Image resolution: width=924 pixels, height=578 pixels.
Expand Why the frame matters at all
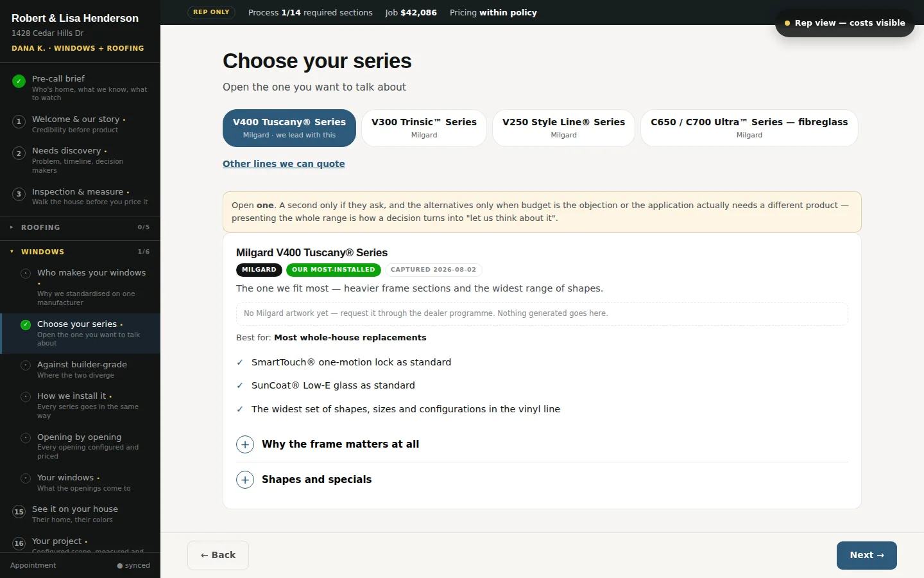(542, 444)
